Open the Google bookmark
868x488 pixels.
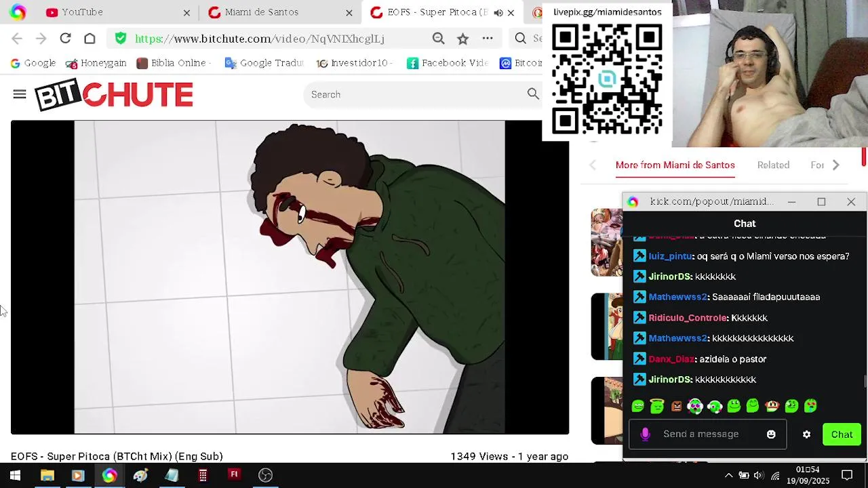pos(33,63)
